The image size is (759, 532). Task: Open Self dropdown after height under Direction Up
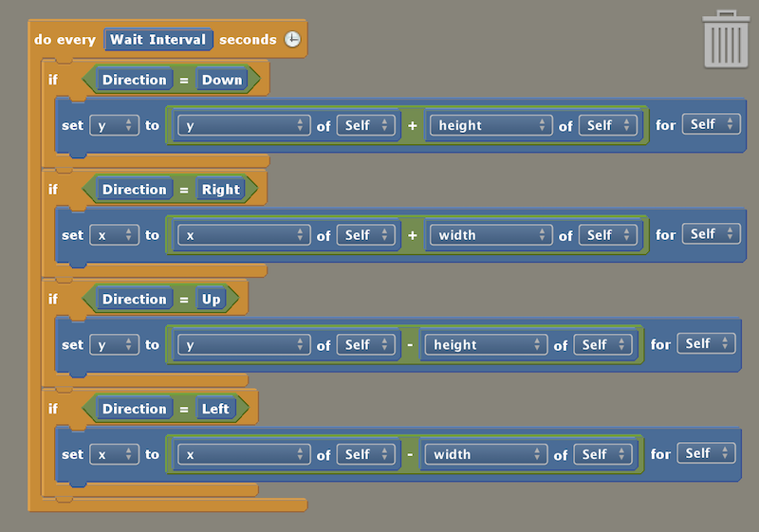(602, 345)
